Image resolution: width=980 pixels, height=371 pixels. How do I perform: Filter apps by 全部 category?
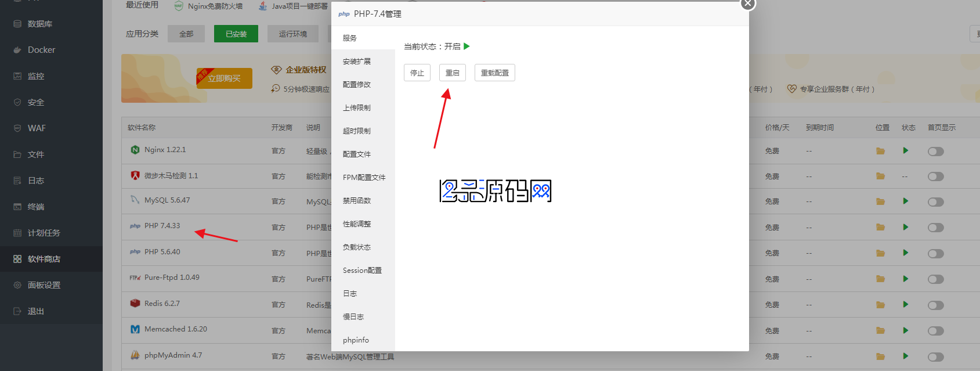pos(186,34)
